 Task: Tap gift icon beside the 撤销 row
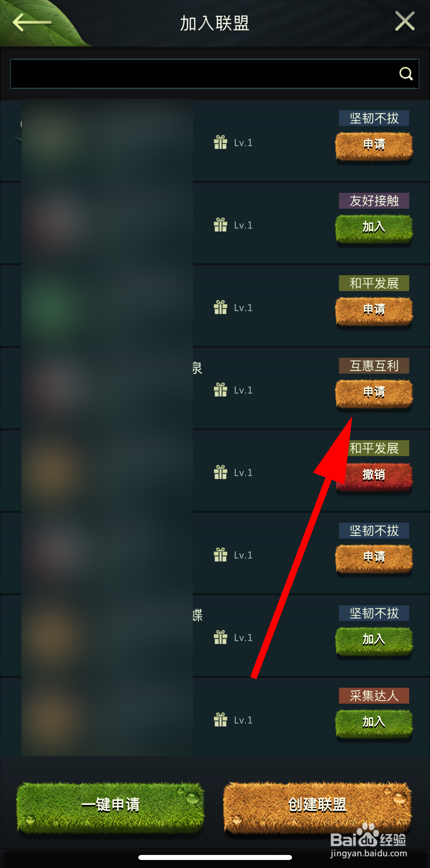pyautogui.click(x=221, y=472)
